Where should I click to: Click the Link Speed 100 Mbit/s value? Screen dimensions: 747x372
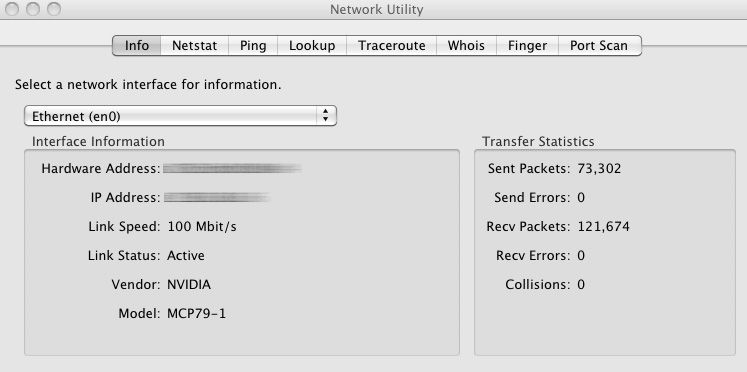202,227
